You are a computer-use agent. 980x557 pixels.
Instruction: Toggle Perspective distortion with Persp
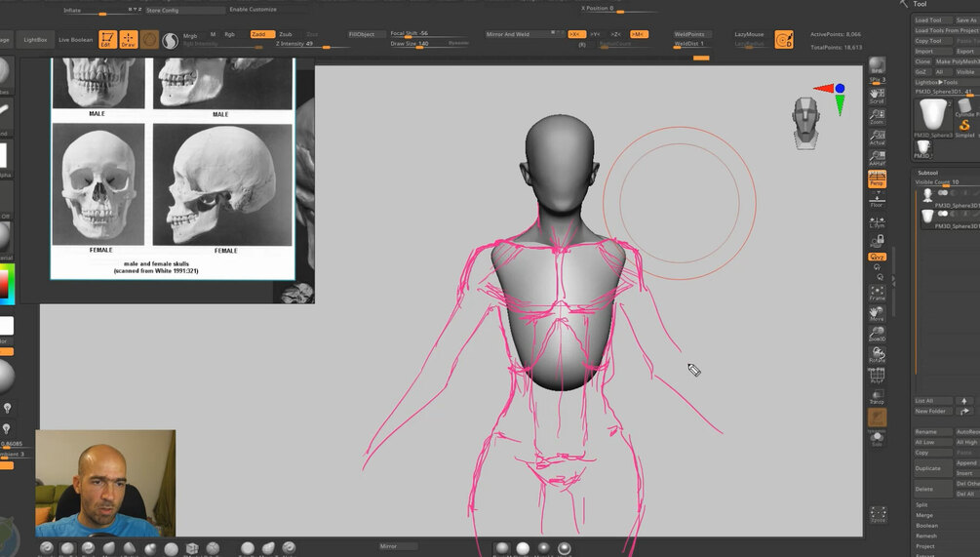pos(877,179)
